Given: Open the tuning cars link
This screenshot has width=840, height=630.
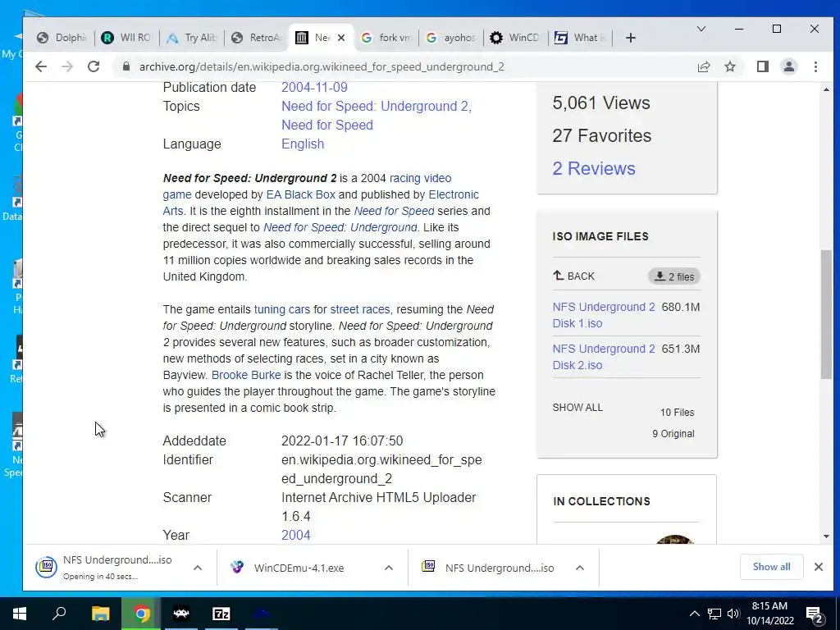Looking at the screenshot, I should click(282, 309).
